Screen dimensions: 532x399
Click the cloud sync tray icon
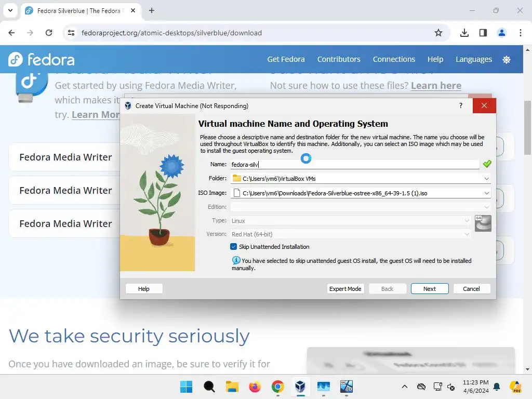click(x=421, y=387)
